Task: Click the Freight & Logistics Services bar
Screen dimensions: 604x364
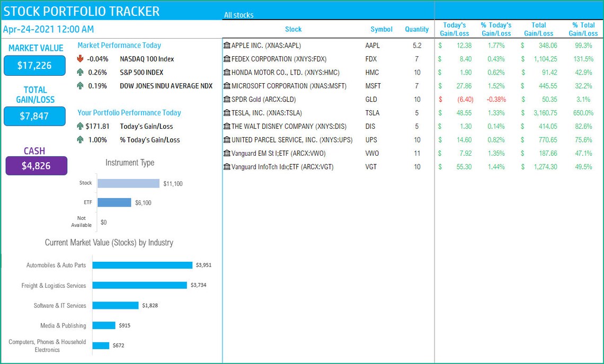Action: click(x=139, y=285)
